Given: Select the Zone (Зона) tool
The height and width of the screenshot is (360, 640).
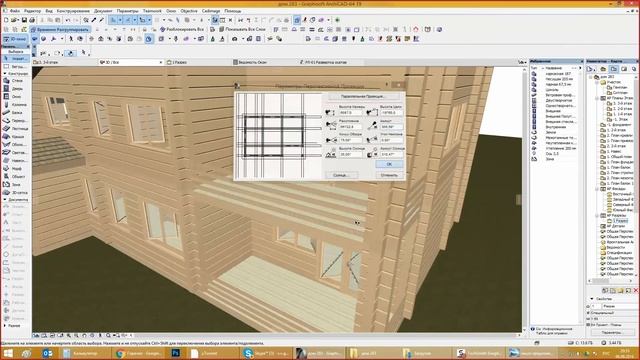Looking at the screenshot, I should 15,184.
